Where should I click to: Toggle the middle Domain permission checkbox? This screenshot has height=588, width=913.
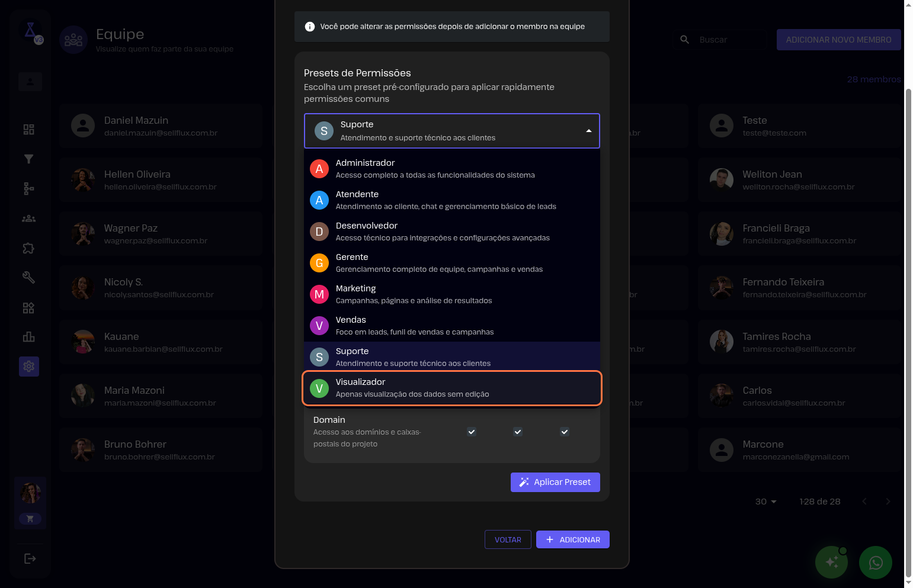coord(518,432)
